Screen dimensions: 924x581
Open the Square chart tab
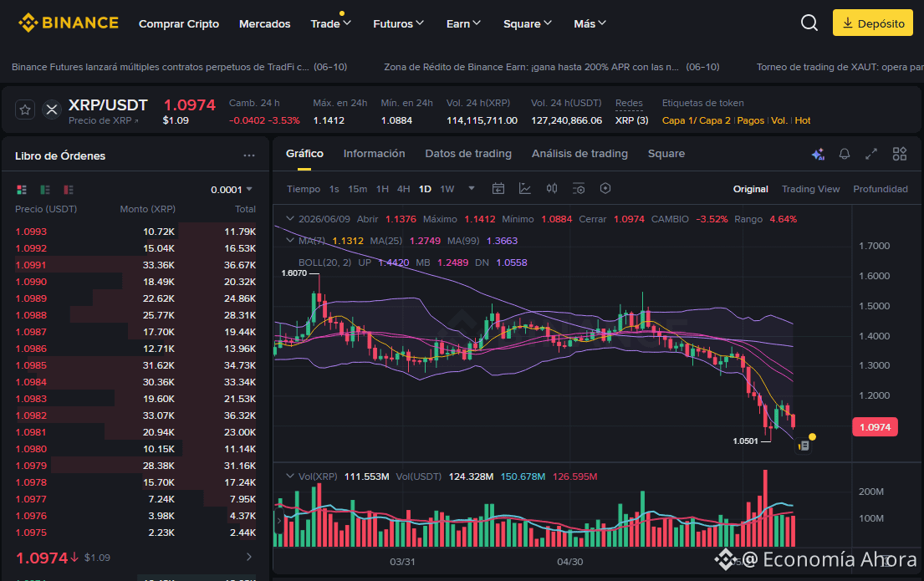click(666, 154)
